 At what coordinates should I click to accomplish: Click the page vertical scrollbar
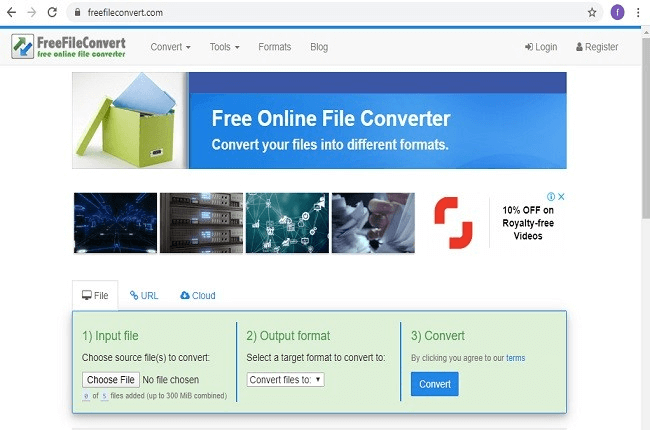(x=645, y=129)
